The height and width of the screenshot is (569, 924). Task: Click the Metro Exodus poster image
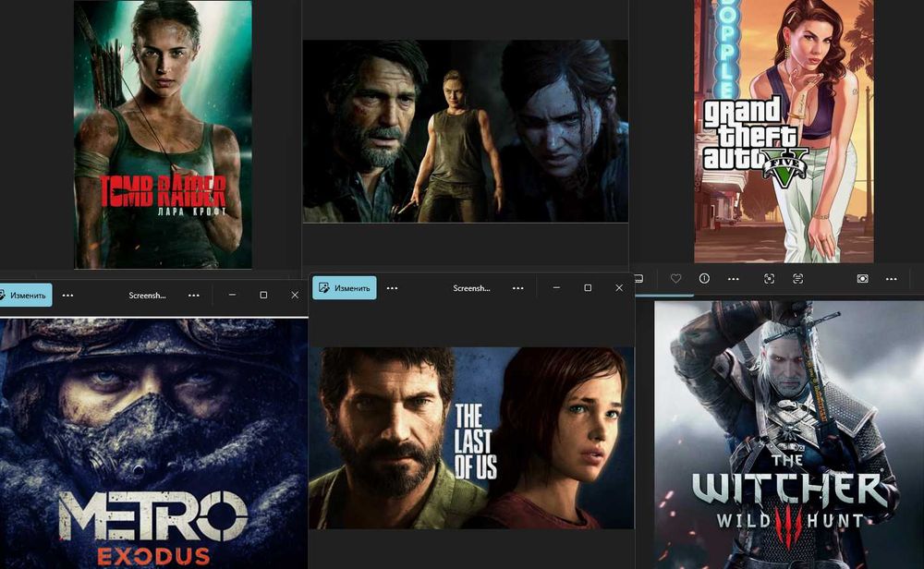point(153,443)
